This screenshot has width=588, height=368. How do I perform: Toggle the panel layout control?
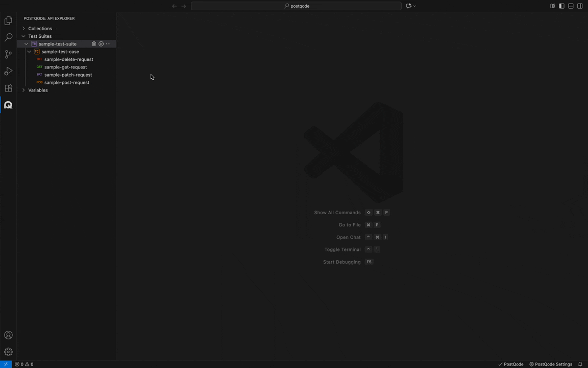[x=571, y=6]
